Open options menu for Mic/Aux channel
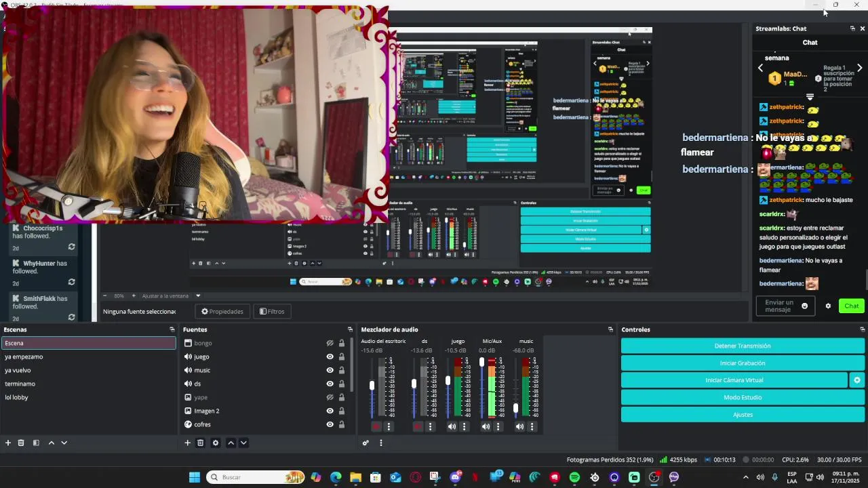Screen dimensions: 868x488 click(498, 426)
